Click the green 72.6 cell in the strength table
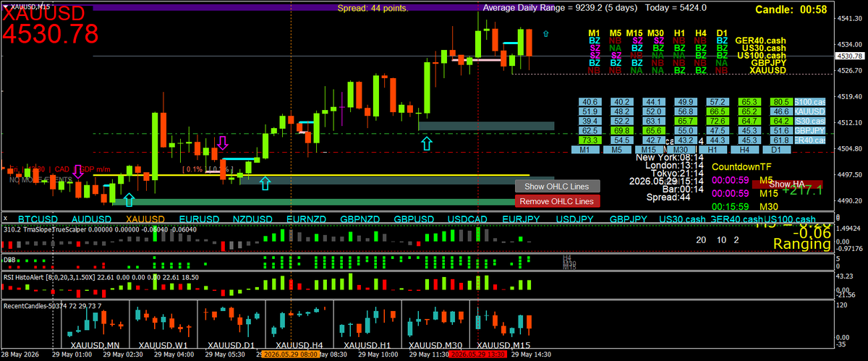Viewport: 868px width, 361px height. coord(718,121)
